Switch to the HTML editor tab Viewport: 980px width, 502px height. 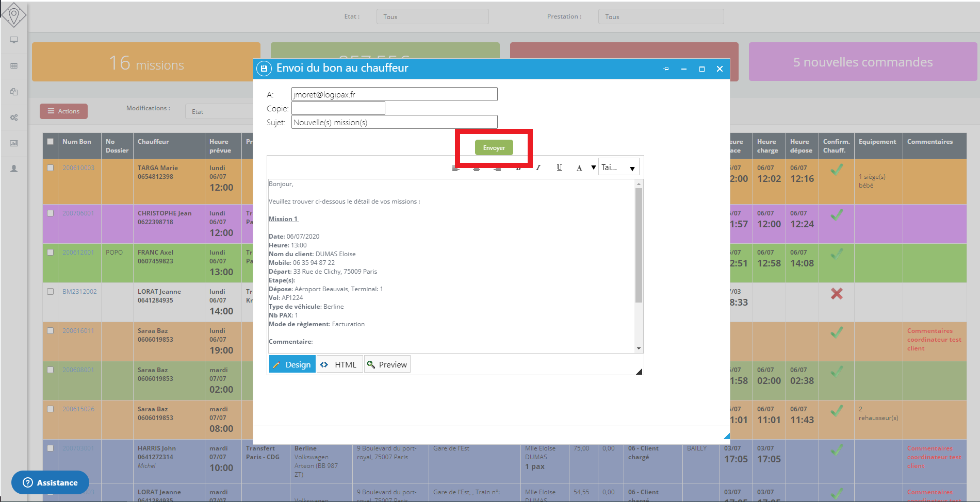pos(339,364)
